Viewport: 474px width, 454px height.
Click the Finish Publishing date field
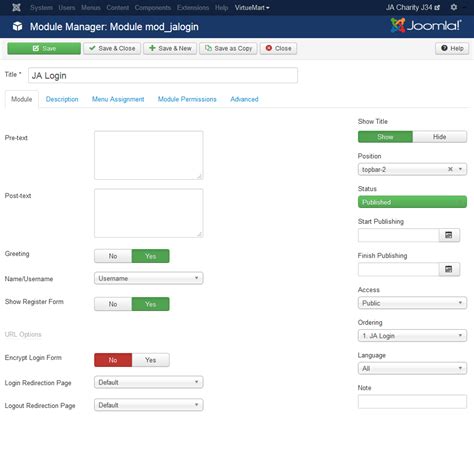click(399, 269)
